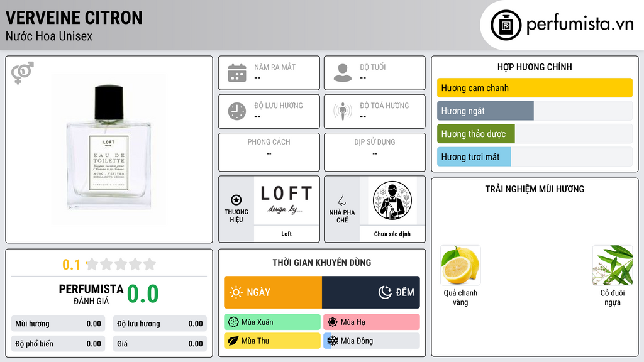The image size is (644, 362).
Task: Select the Ngày time-of-day bar
Action: [x=273, y=292]
